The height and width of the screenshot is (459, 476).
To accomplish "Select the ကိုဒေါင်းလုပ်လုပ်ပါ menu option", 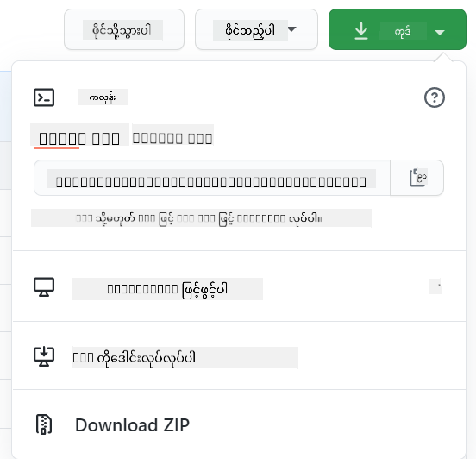I will click(x=185, y=357).
